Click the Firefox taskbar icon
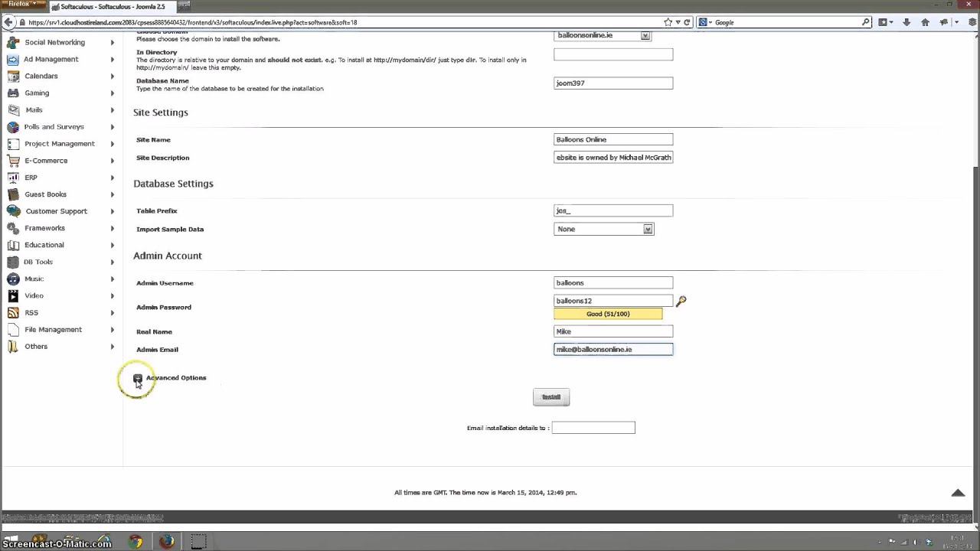This screenshot has height=551, width=980. [166, 542]
